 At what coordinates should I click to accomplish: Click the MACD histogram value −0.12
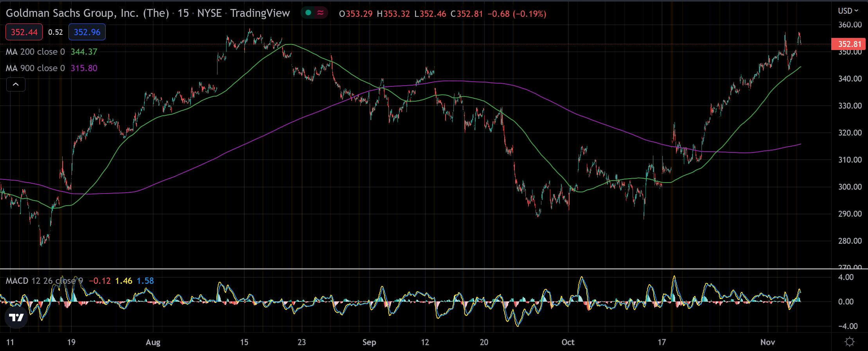(100, 281)
